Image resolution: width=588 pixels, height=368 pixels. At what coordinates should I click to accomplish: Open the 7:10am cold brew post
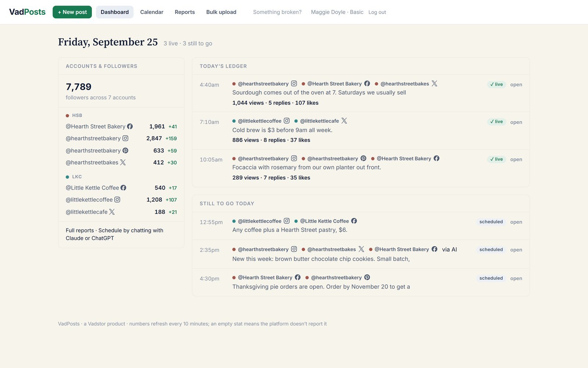point(516,122)
